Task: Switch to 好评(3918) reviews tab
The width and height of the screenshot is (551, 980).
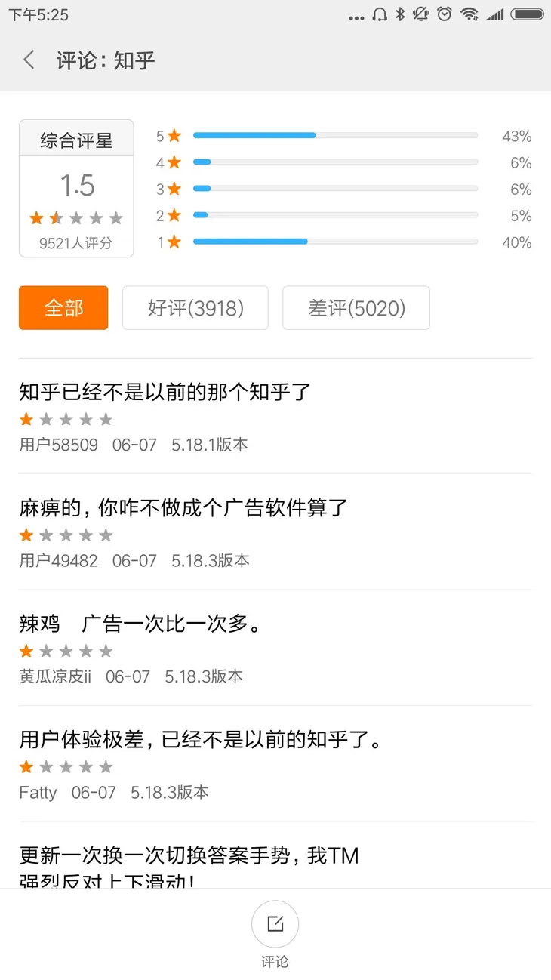Action: [x=195, y=308]
